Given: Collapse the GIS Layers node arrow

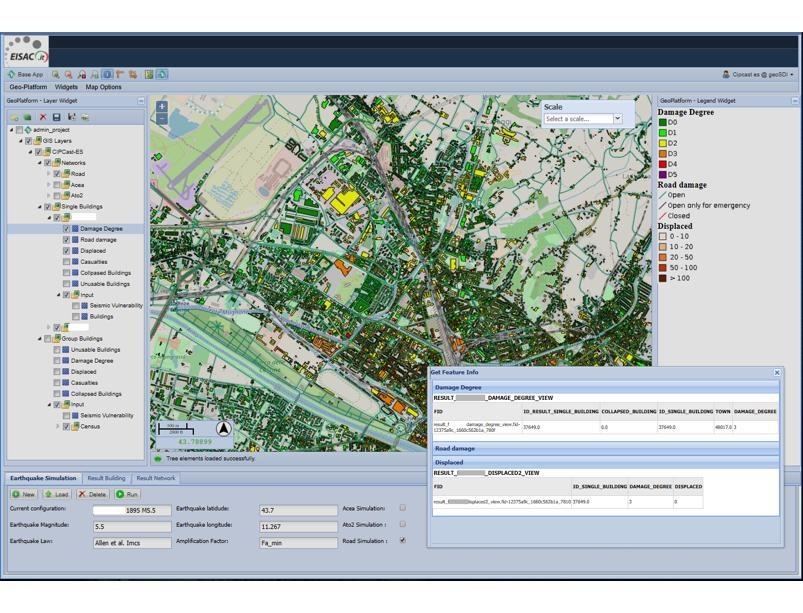Looking at the screenshot, I should pos(21,141).
